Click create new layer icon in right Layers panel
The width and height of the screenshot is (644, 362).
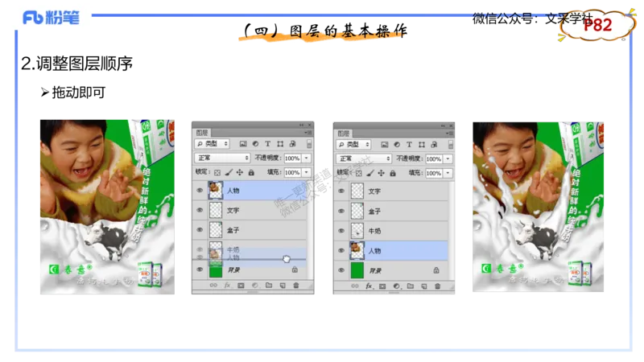pyautogui.click(x=423, y=286)
